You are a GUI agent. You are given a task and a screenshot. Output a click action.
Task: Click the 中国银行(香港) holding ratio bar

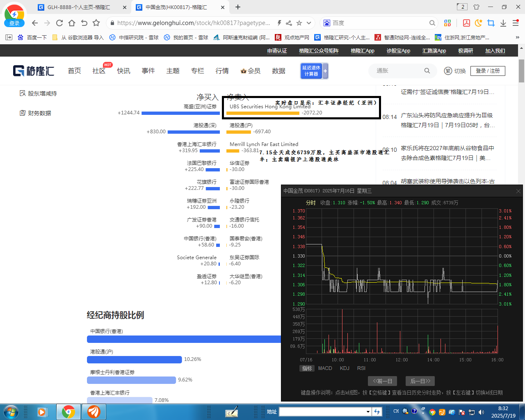184,339
